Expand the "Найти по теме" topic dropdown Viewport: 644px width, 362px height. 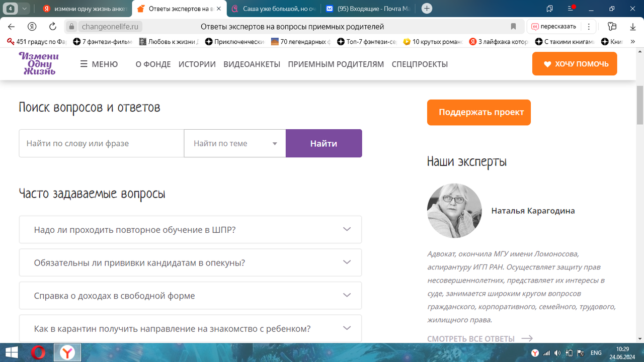(x=234, y=143)
